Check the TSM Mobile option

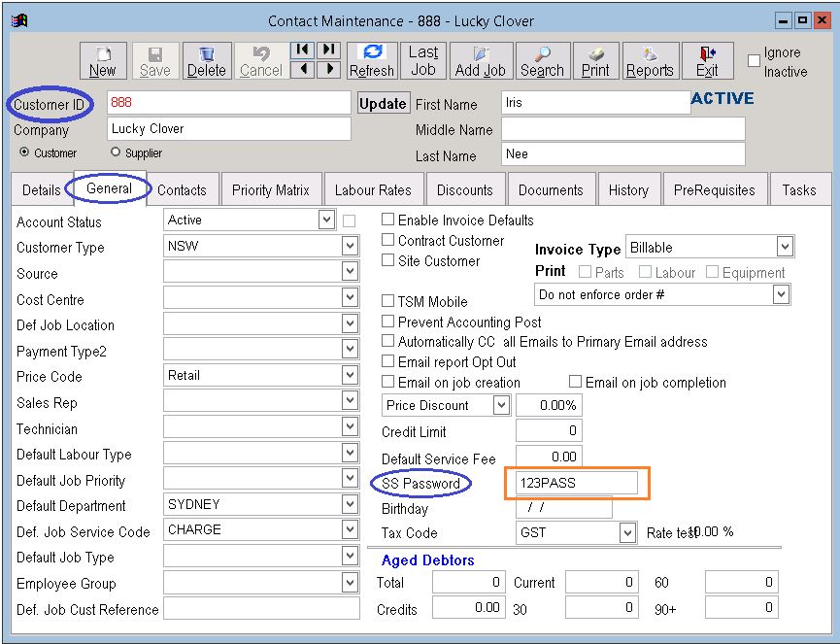point(388,302)
